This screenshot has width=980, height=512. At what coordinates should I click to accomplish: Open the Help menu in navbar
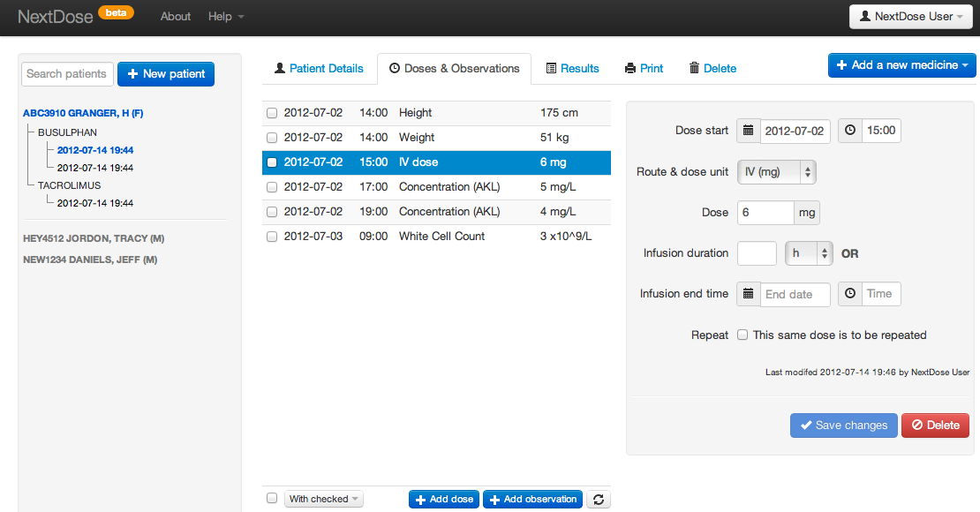(226, 17)
